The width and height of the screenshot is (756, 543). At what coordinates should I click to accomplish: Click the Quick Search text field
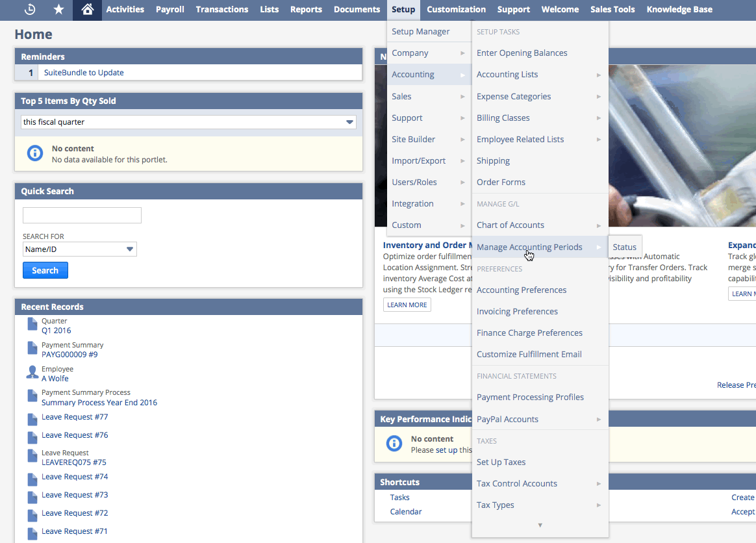coord(81,215)
